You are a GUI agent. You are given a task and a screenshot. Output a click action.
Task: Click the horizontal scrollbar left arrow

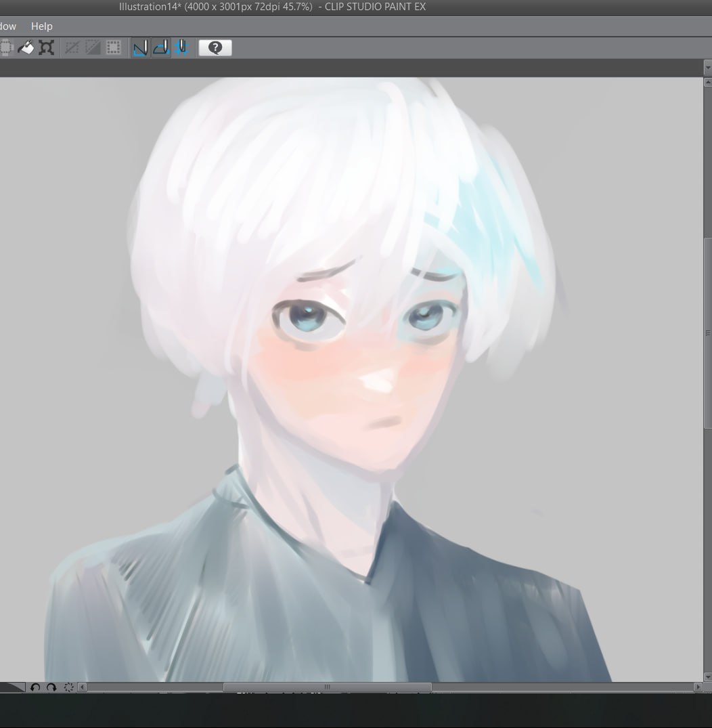(x=82, y=687)
